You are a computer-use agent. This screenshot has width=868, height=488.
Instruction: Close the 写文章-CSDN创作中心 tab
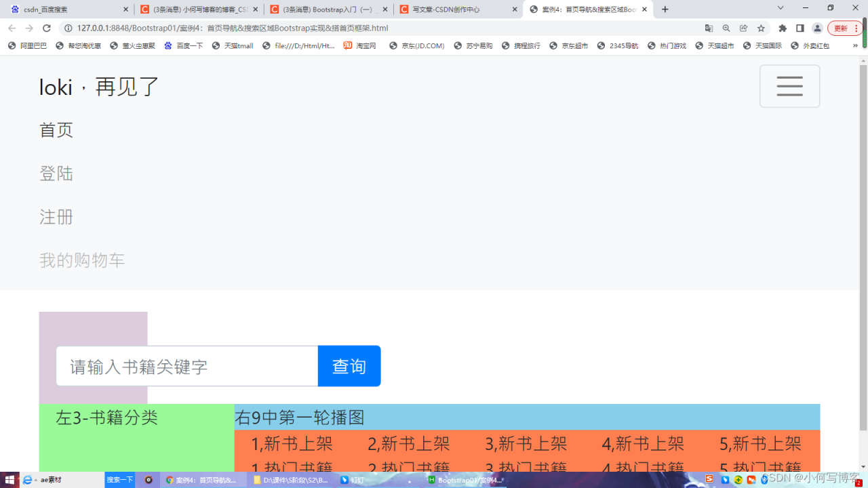515,9
